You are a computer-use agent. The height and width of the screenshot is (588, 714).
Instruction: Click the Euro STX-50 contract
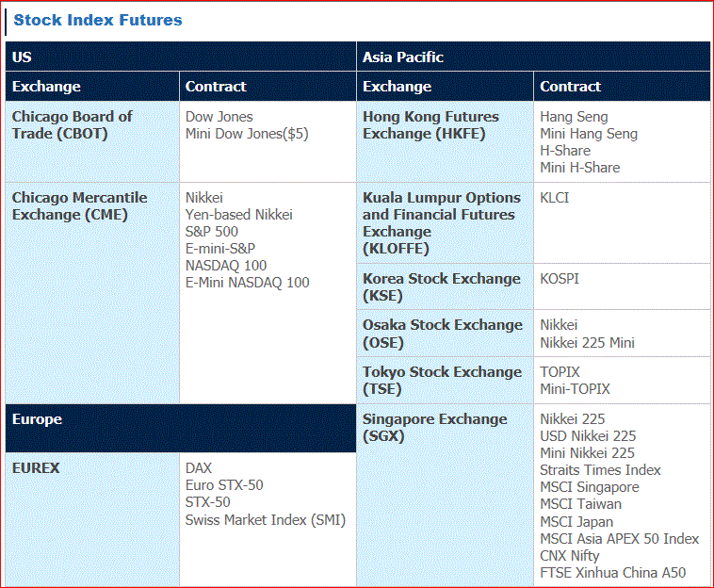click(224, 485)
